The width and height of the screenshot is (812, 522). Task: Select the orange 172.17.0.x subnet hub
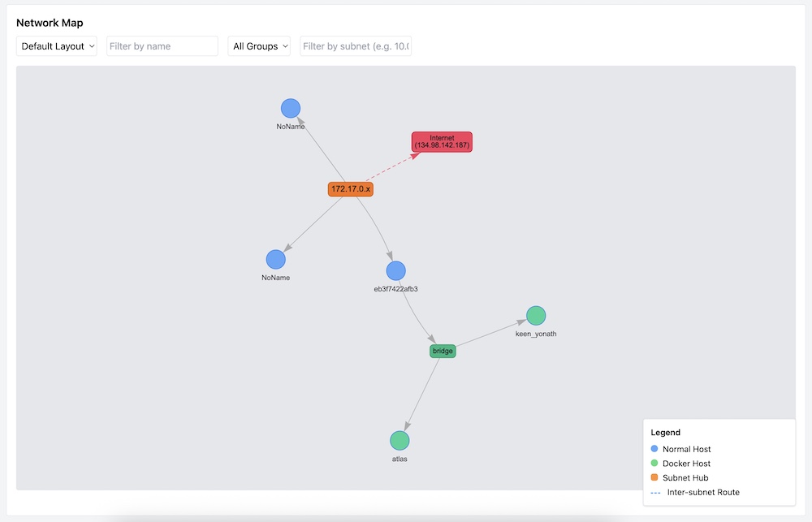pos(351,189)
